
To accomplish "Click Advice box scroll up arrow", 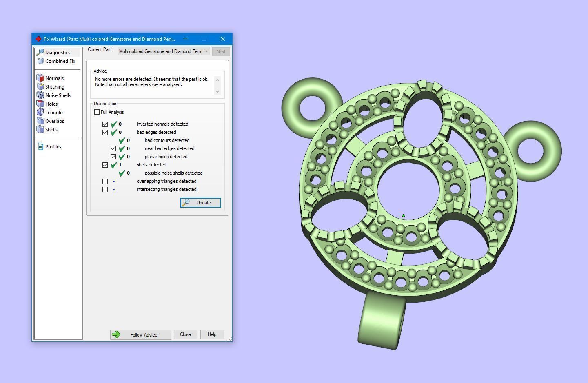I will tap(217, 80).
